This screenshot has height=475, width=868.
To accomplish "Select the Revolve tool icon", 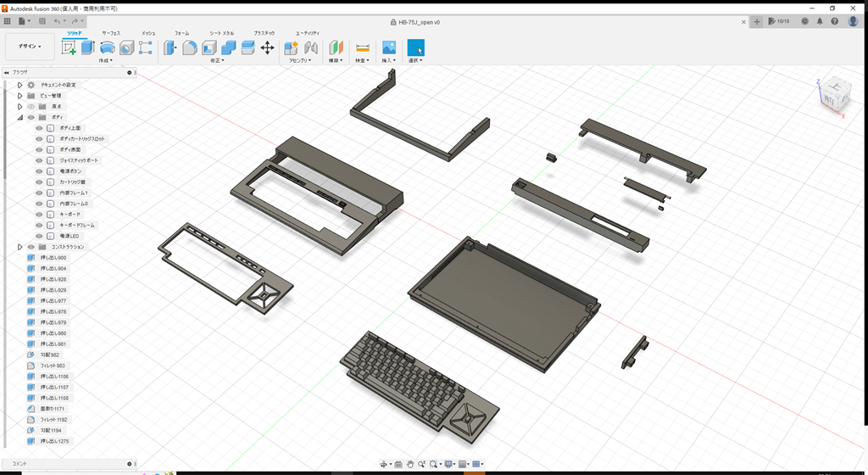I will [x=108, y=47].
